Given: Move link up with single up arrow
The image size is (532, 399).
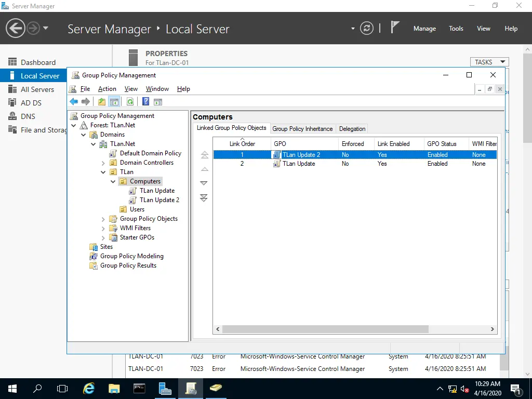Looking at the screenshot, I should point(204,169).
